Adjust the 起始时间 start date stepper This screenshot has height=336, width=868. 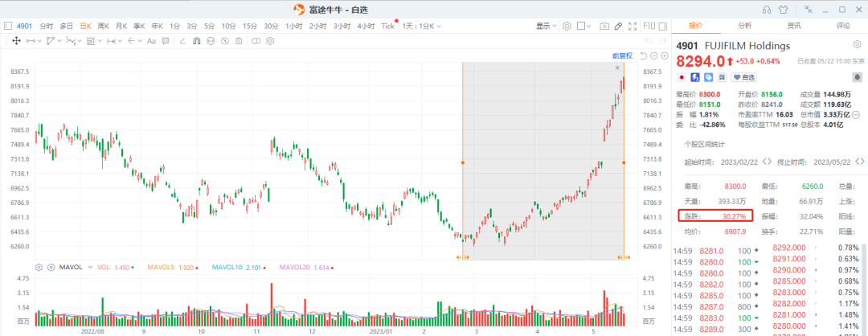767,162
